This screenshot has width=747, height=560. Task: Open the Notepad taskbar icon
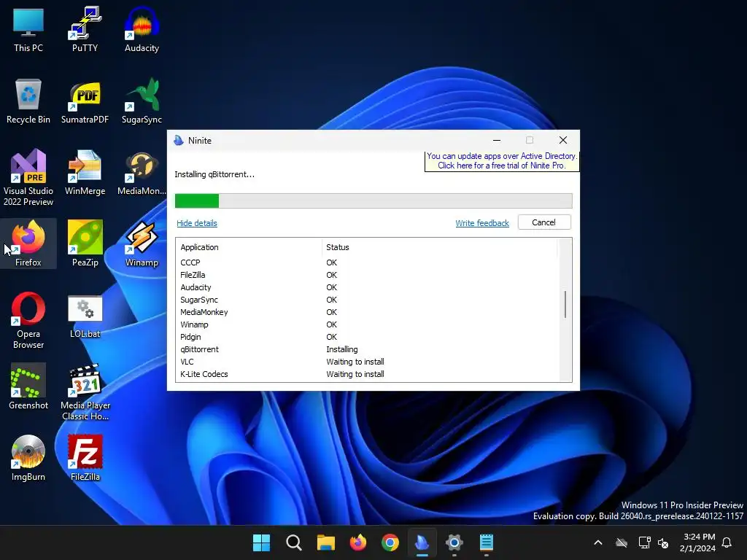point(486,542)
